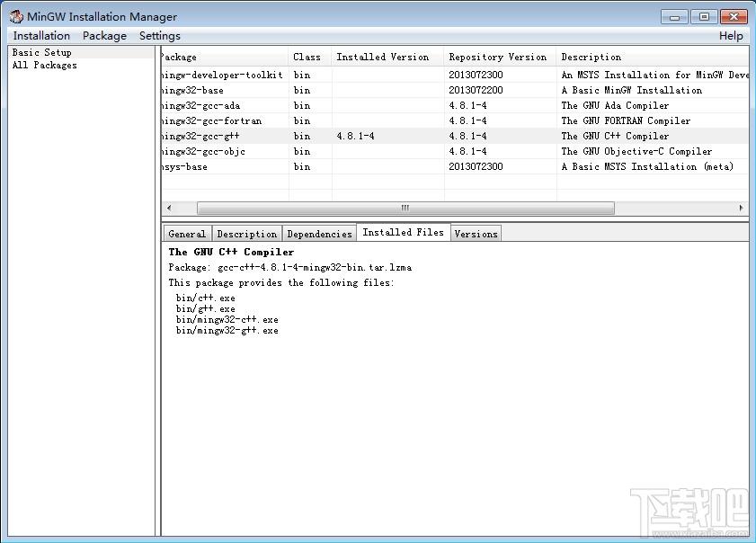Click the bin/mingw32-g++.exe file entry
Screen dimensions: 756x543
coord(227,331)
